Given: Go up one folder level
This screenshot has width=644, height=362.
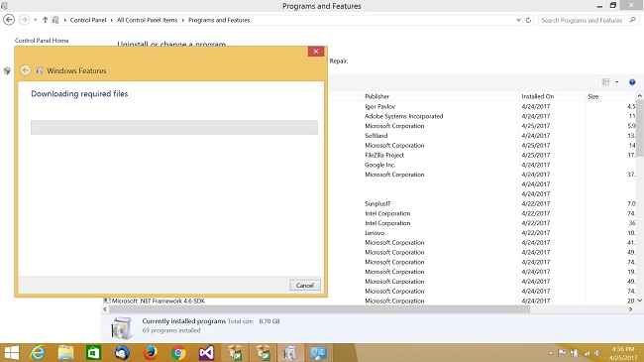Looking at the screenshot, I should pyautogui.click(x=45, y=20).
